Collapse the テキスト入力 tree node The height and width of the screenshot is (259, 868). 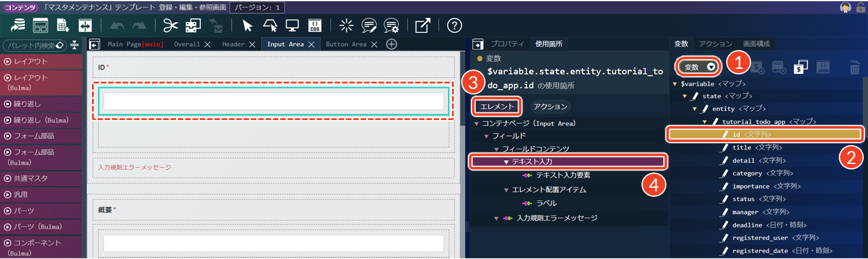(506, 162)
